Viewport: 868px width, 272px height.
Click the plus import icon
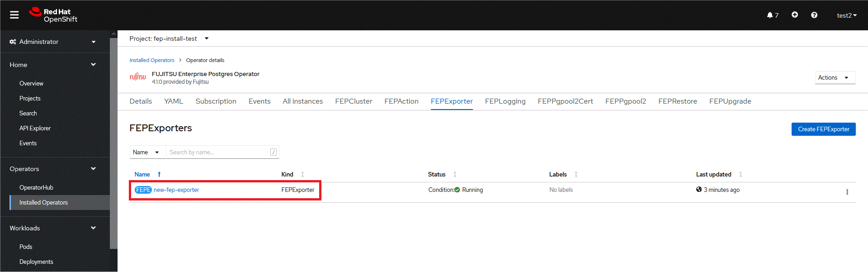tap(795, 15)
